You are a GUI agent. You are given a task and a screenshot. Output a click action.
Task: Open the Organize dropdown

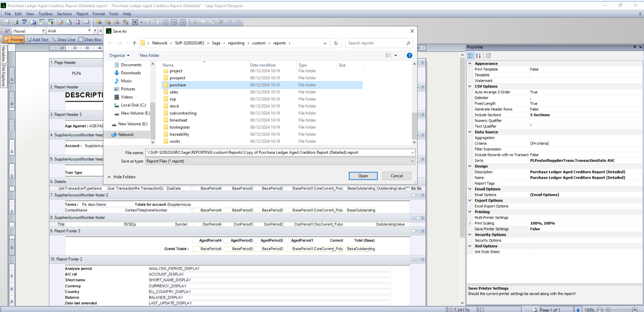click(x=119, y=55)
